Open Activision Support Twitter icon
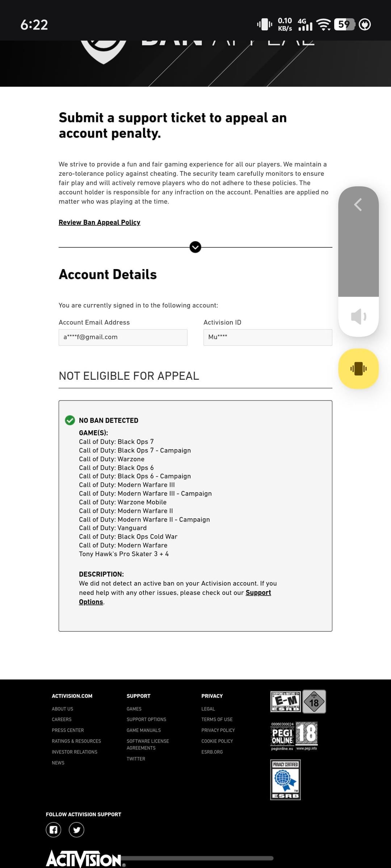The height and width of the screenshot is (868, 391). coord(76,830)
